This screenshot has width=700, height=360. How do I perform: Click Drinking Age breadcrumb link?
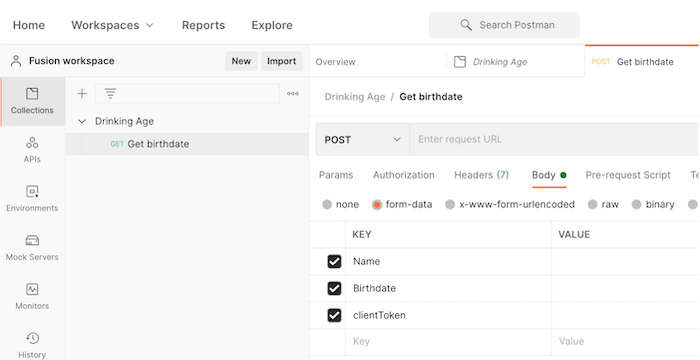(354, 97)
